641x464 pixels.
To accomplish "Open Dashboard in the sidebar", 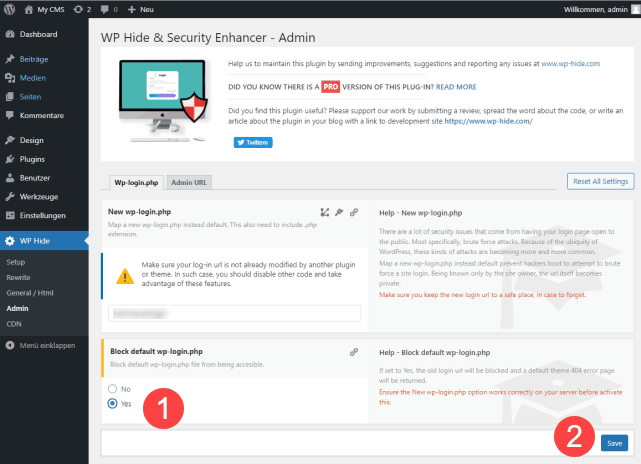I will 38,34.
